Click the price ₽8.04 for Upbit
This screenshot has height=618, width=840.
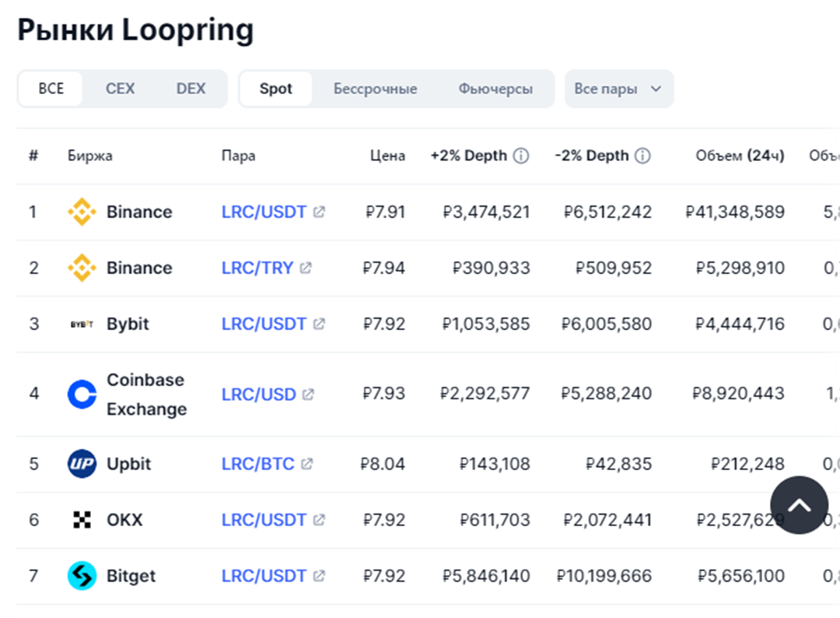click(383, 464)
